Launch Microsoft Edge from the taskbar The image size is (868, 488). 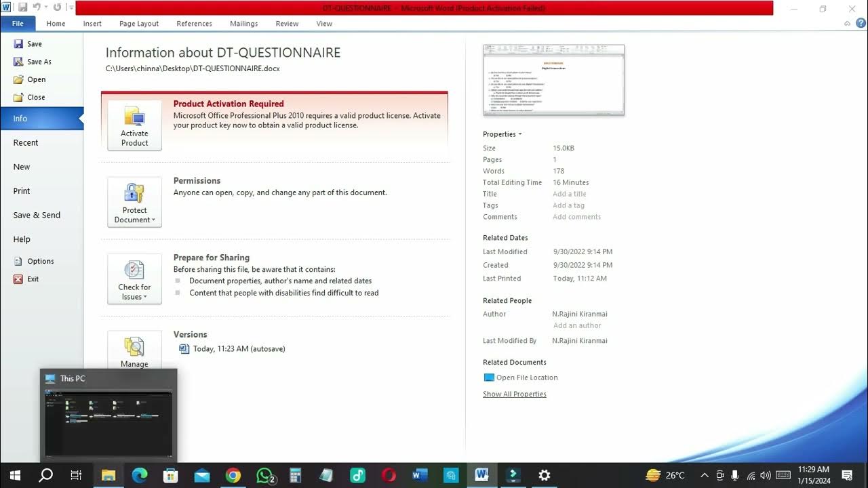point(139,475)
